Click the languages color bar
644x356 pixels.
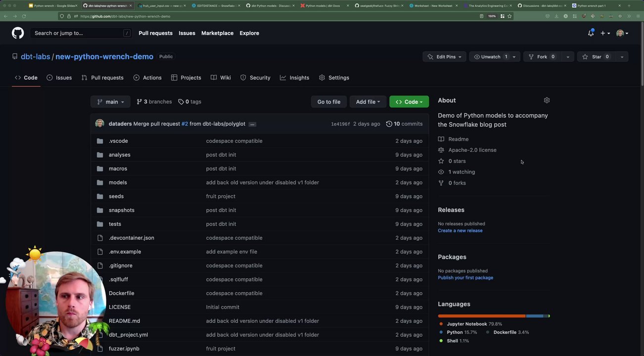(494, 316)
